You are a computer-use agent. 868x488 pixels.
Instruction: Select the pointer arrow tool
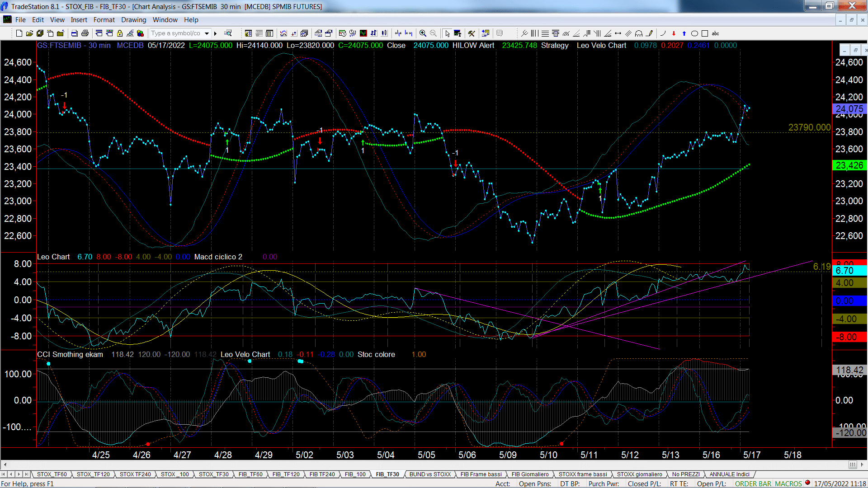point(447,33)
